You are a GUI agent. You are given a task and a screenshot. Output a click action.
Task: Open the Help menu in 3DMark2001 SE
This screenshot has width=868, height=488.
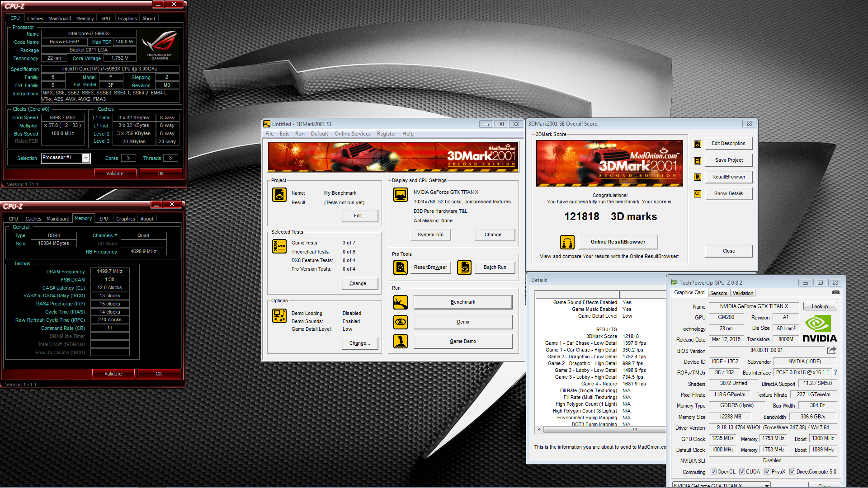coord(408,134)
